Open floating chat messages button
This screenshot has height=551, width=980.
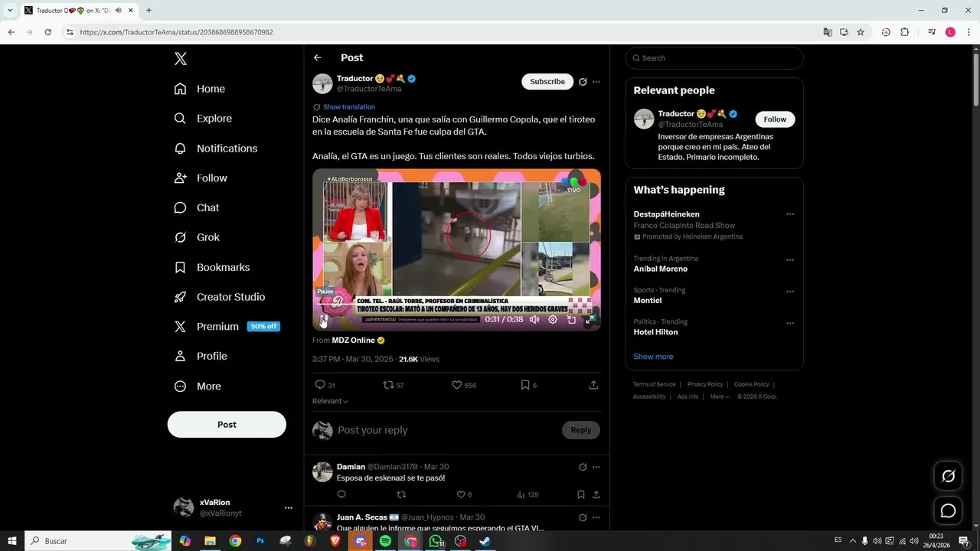948,510
